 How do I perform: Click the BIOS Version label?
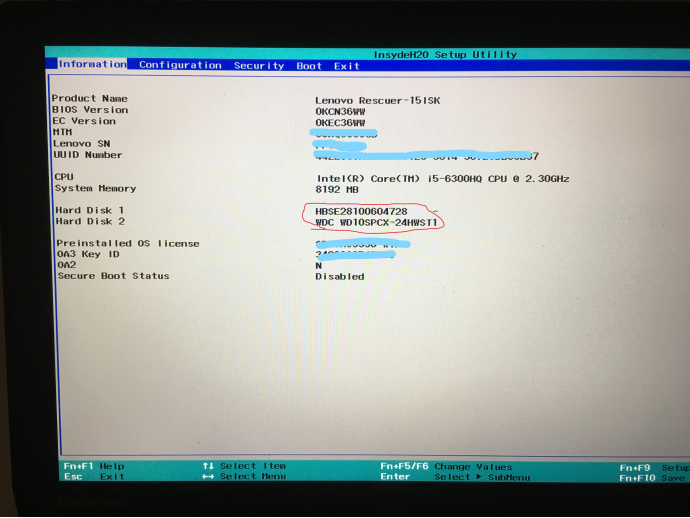90,110
